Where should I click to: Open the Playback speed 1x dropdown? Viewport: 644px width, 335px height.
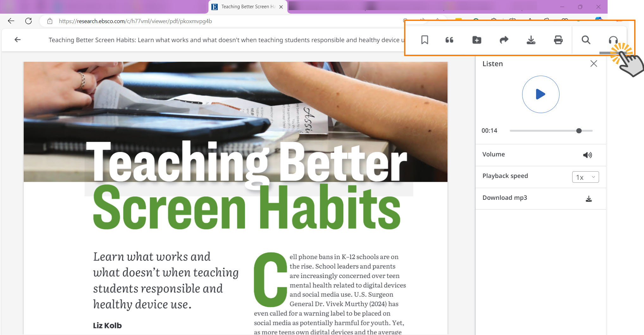[585, 177]
